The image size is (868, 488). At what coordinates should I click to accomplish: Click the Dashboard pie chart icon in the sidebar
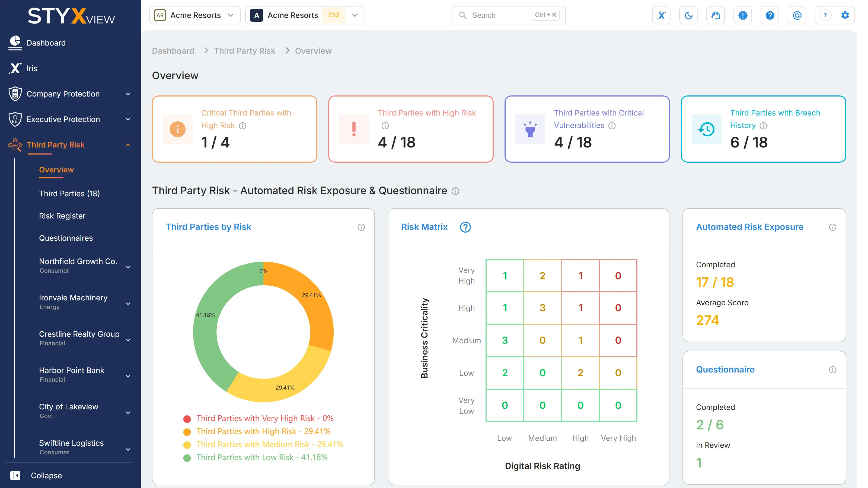click(x=15, y=43)
